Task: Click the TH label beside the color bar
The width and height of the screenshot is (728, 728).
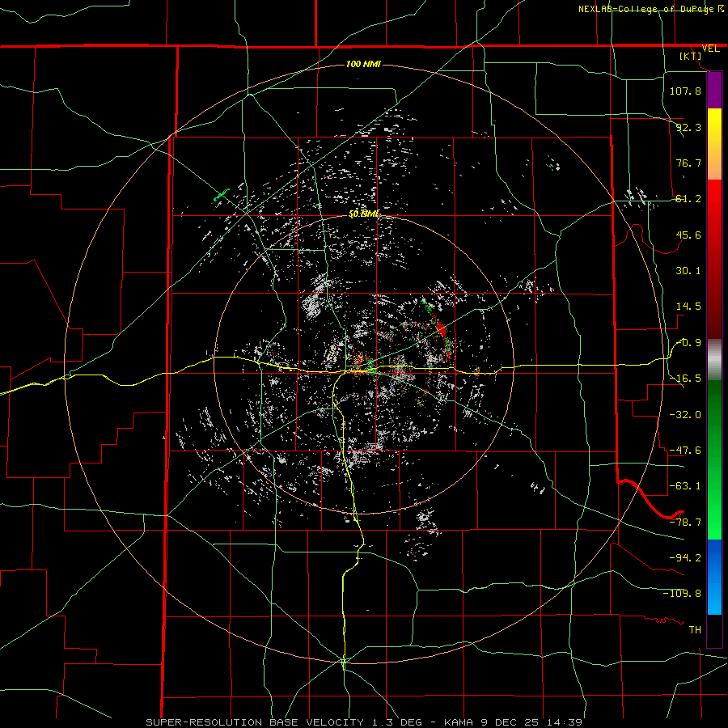Action: click(x=695, y=629)
